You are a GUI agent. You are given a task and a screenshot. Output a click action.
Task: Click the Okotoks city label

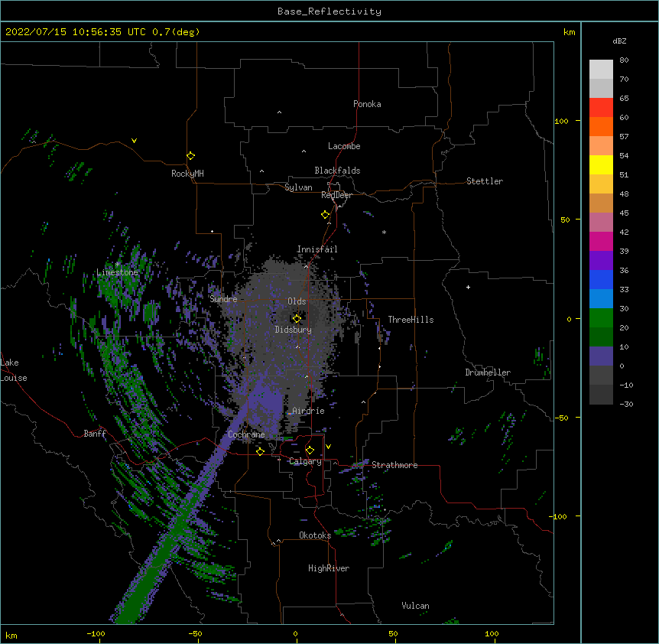tap(315, 535)
